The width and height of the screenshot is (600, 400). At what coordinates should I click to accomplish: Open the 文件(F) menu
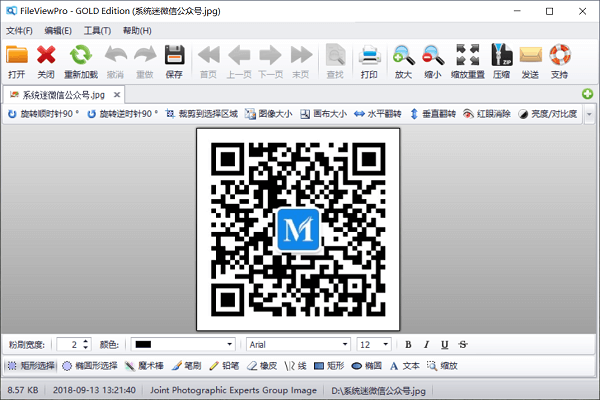(19, 31)
